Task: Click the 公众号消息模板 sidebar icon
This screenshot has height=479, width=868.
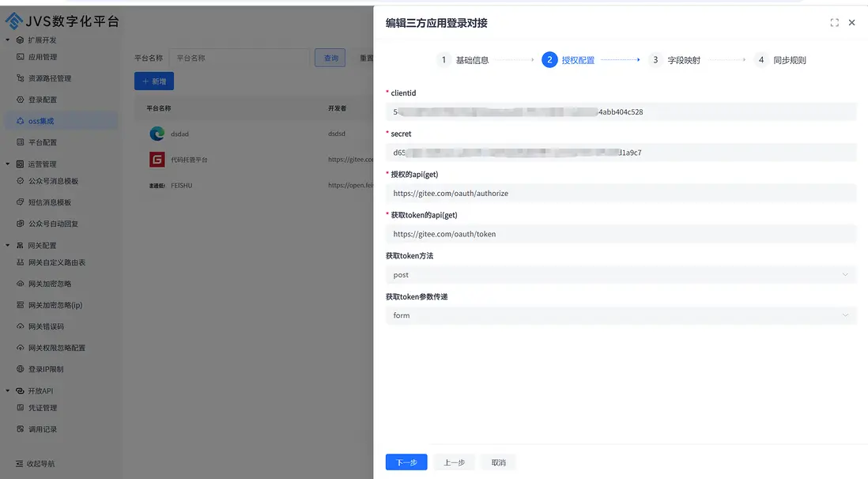Action: pyautogui.click(x=21, y=181)
